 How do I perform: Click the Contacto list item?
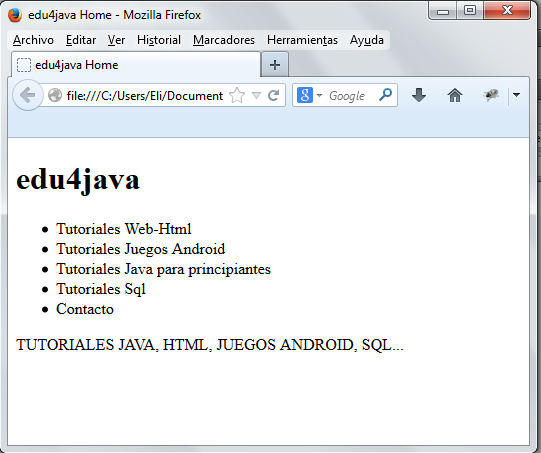coord(85,309)
